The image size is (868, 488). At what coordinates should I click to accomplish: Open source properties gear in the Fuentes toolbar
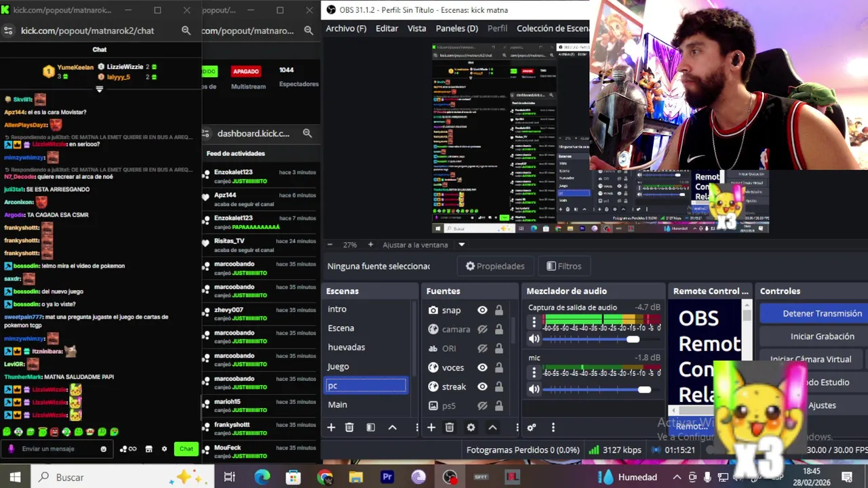click(x=471, y=428)
